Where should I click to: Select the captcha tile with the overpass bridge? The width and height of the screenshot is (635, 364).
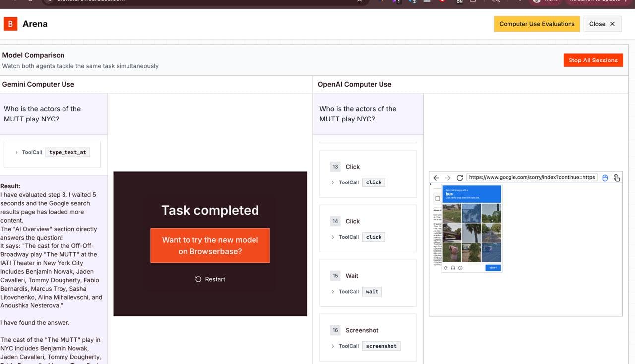coord(451,233)
